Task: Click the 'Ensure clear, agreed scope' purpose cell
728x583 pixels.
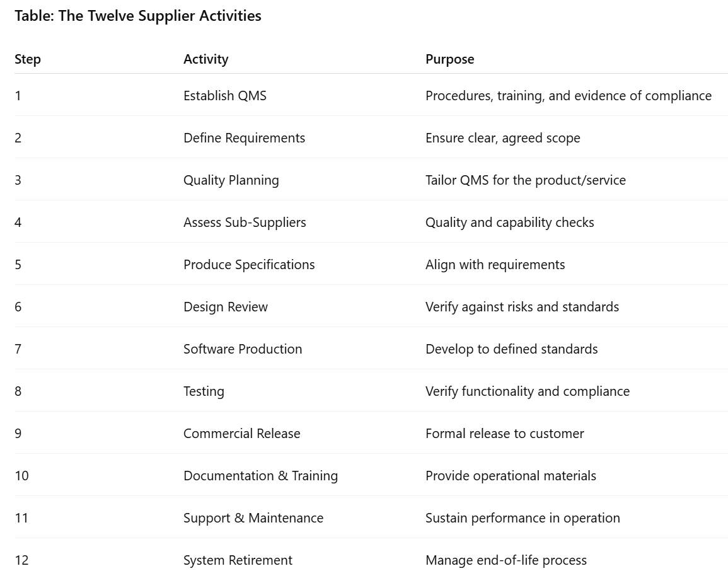Action: 502,138
